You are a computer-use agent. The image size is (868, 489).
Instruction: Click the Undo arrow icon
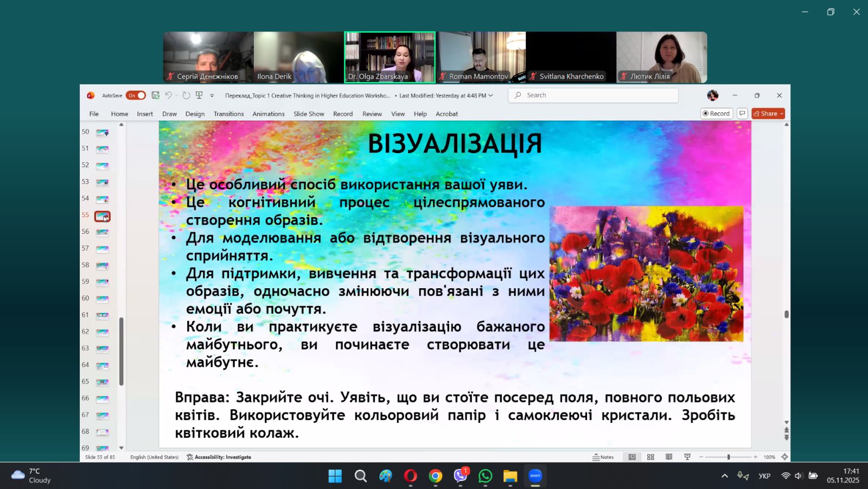point(169,96)
